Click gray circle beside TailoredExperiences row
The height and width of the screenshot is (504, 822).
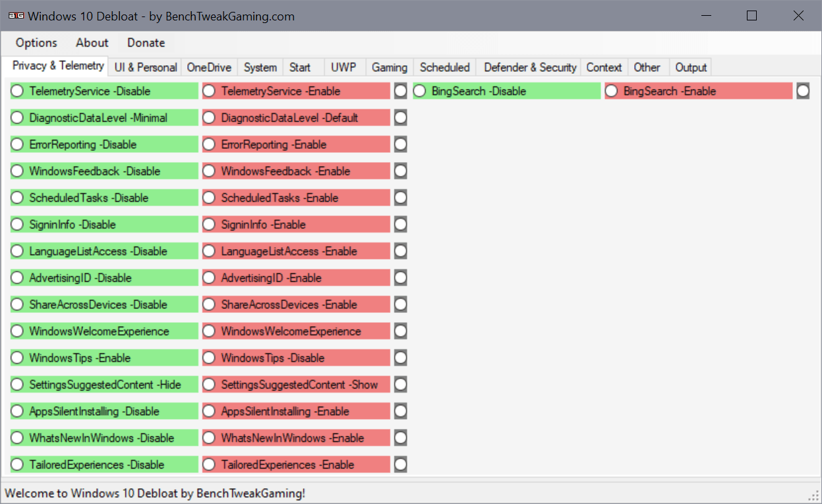[x=400, y=464]
